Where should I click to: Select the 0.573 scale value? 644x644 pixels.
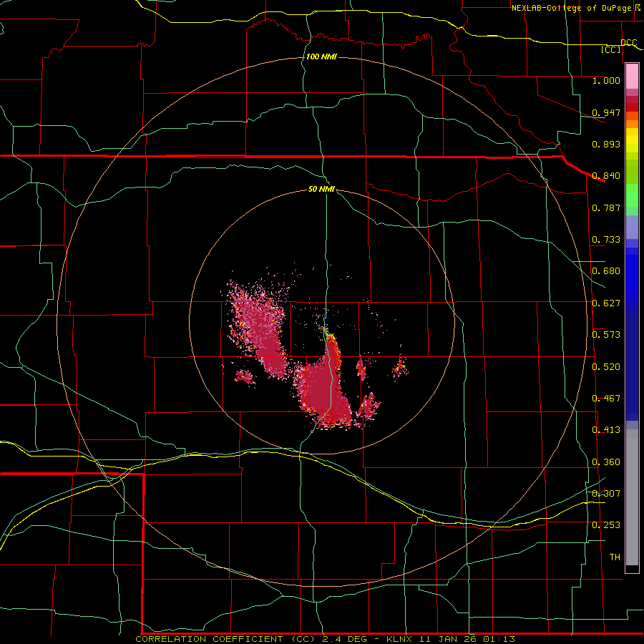coord(606,335)
